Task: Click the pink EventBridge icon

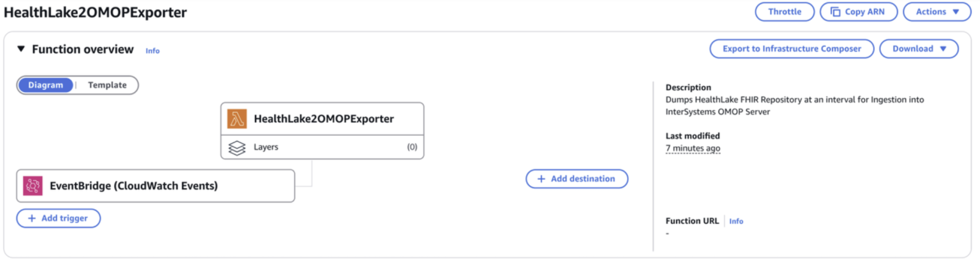Action: (33, 186)
